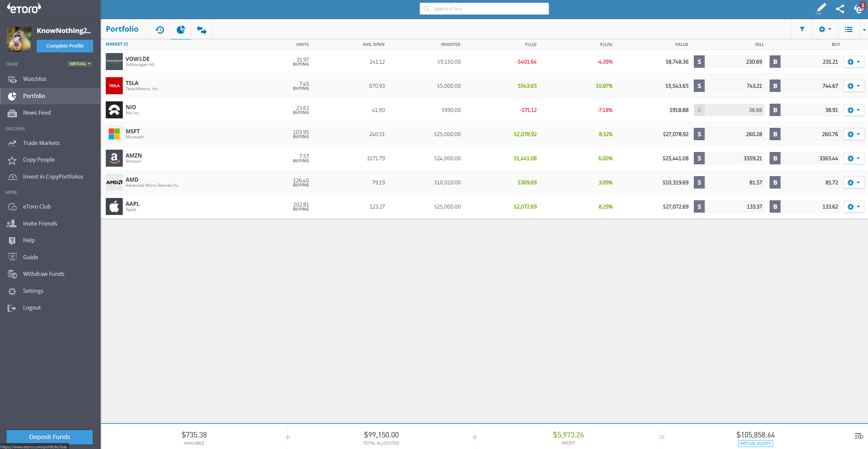Toggle the equity visibility eye icon bottom right

click(x=858, y=436)
